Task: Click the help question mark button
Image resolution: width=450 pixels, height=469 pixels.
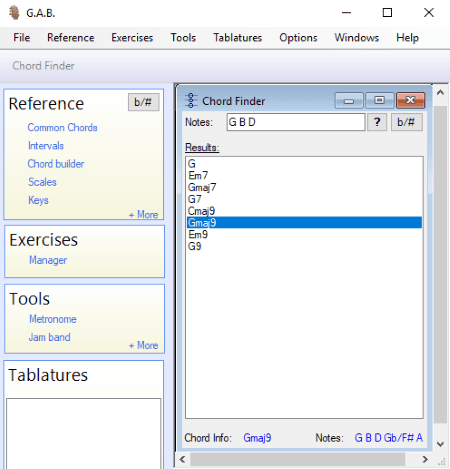Action: (x=377, y=122)
